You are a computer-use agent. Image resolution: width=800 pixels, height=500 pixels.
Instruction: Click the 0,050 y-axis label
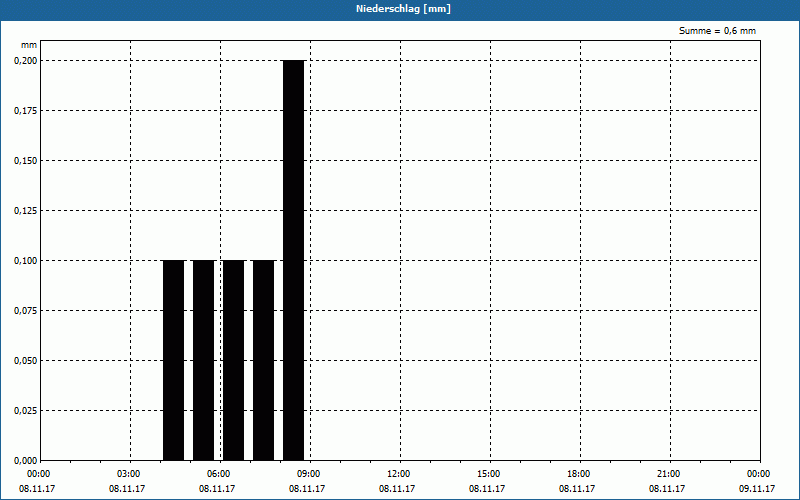tap(26, 361)
